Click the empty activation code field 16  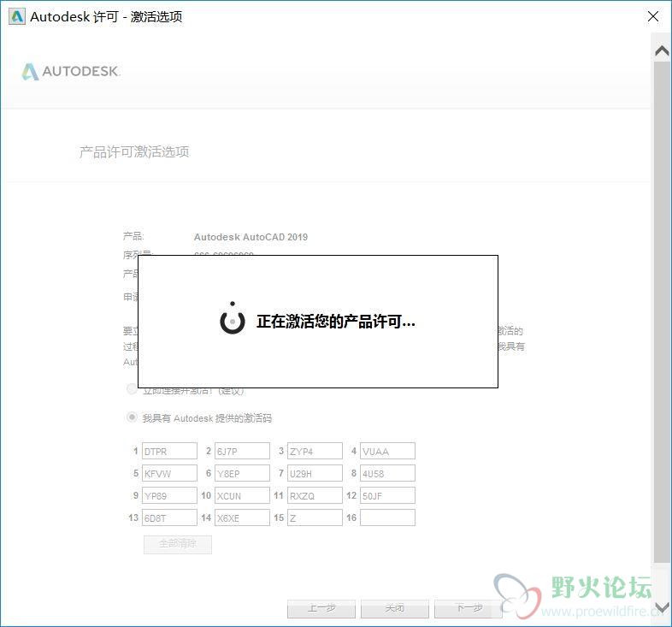(x=387, y=518)
